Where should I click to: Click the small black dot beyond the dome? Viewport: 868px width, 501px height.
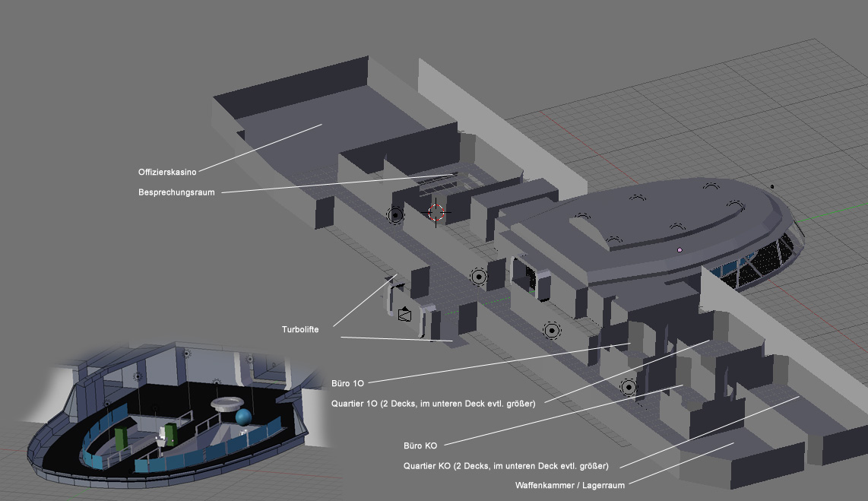tap(772, 186)
